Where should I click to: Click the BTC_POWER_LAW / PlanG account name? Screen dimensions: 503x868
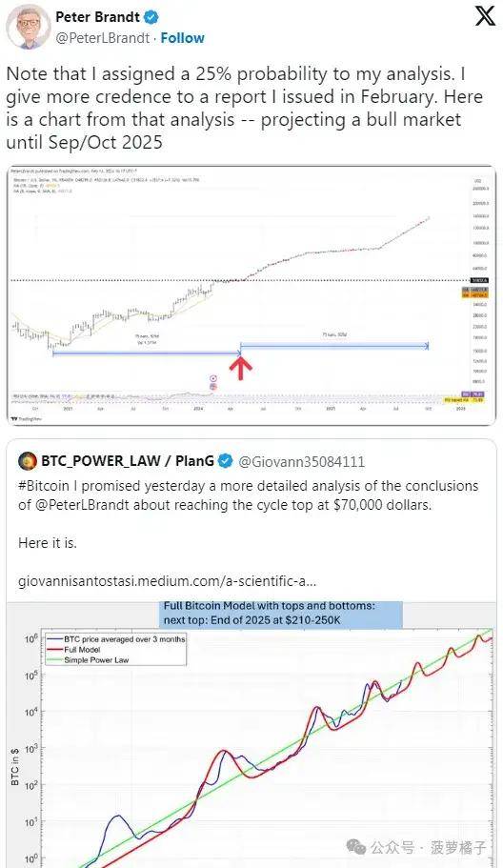[128, 460]
